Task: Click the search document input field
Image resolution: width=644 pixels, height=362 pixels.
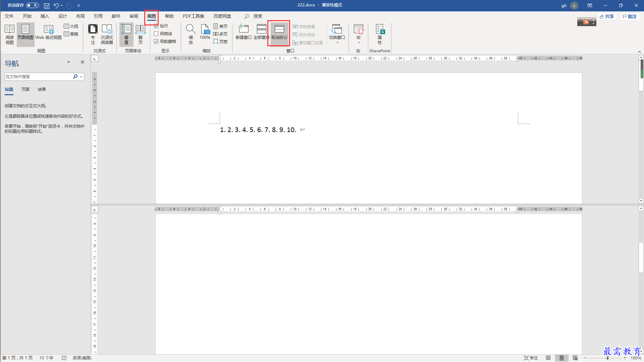Action: pyautogui.click(x=39, y=77)
